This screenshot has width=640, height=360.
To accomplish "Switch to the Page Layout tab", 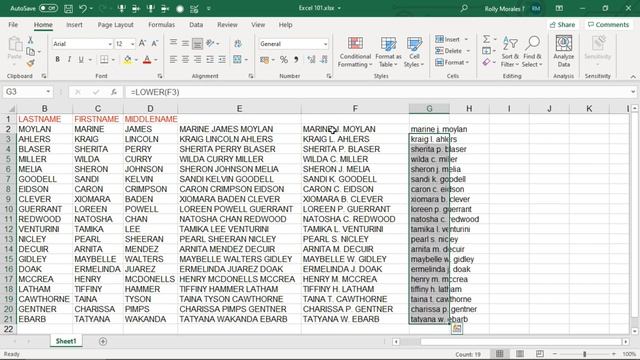I will (x=116, y=25).
